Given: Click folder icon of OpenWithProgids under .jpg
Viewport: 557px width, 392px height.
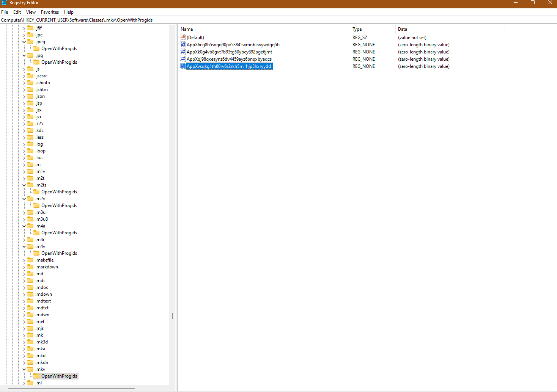Looking at the screenshot, I should 36,62.
